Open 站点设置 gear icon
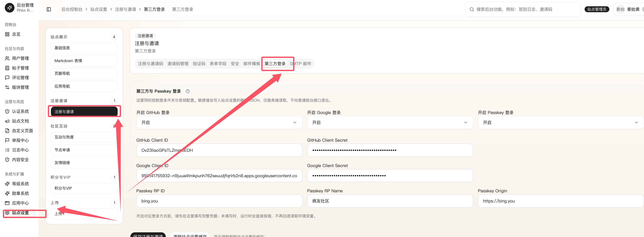This screenshot has width=644, height=237. 7,213
